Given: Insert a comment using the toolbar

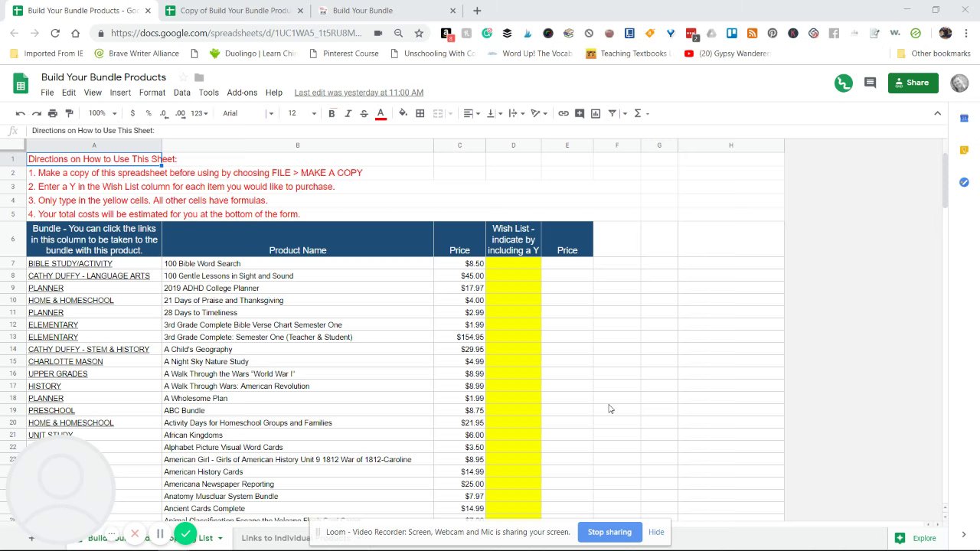Looking at the screenshot, I should 580,113.
